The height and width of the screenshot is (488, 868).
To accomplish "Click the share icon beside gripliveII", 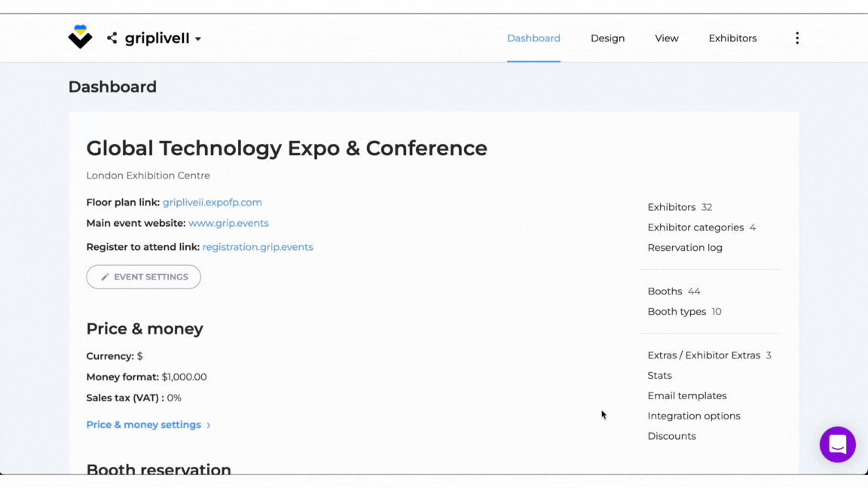I will (112, 38).
